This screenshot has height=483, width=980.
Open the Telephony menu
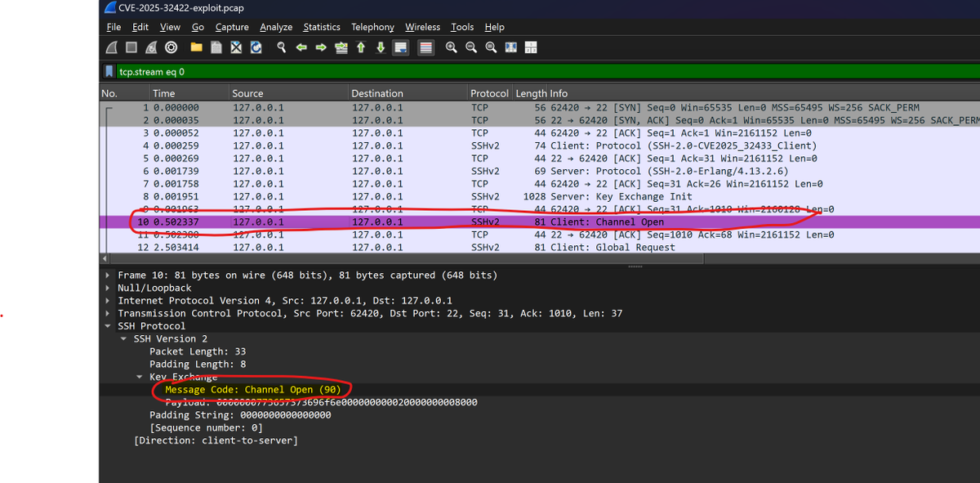click(x=372, y=27)
